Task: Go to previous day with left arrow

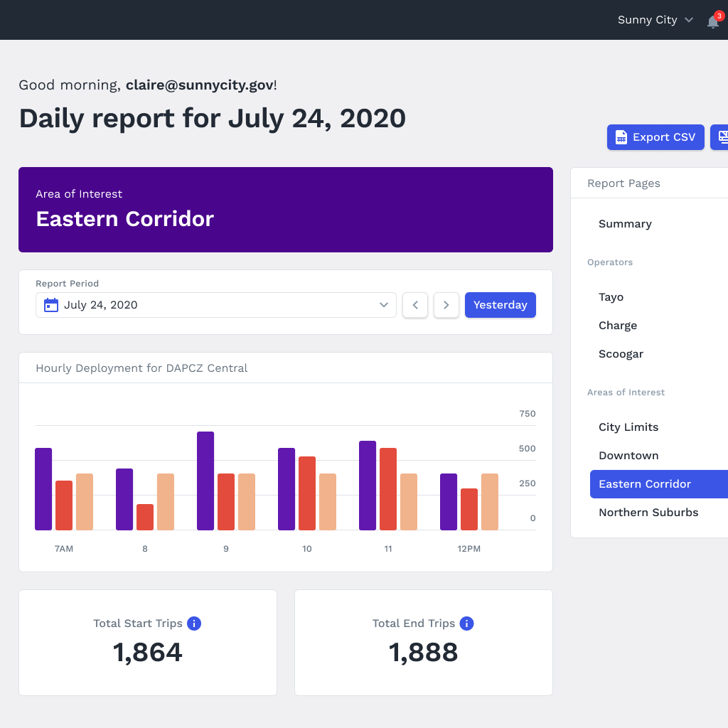Action: coord(415,305)
